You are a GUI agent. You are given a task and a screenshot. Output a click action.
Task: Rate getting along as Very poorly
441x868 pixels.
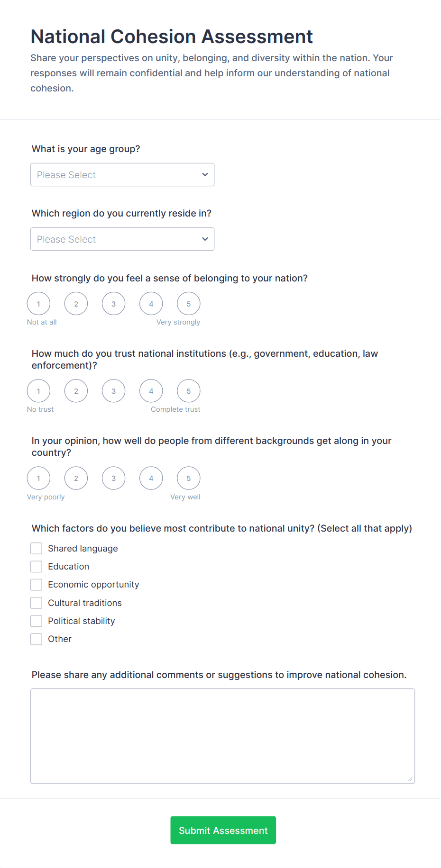pos(38,478)
